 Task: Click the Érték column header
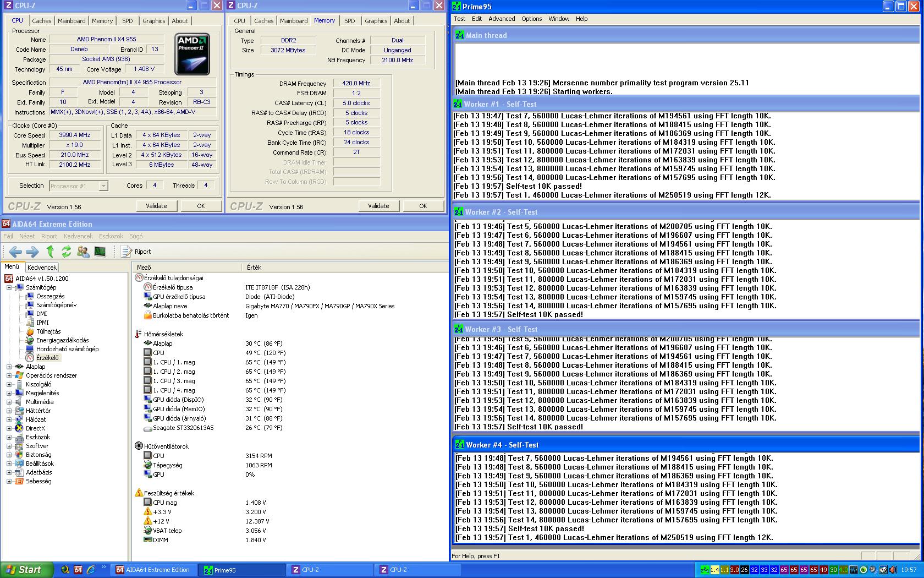point(344,268)
